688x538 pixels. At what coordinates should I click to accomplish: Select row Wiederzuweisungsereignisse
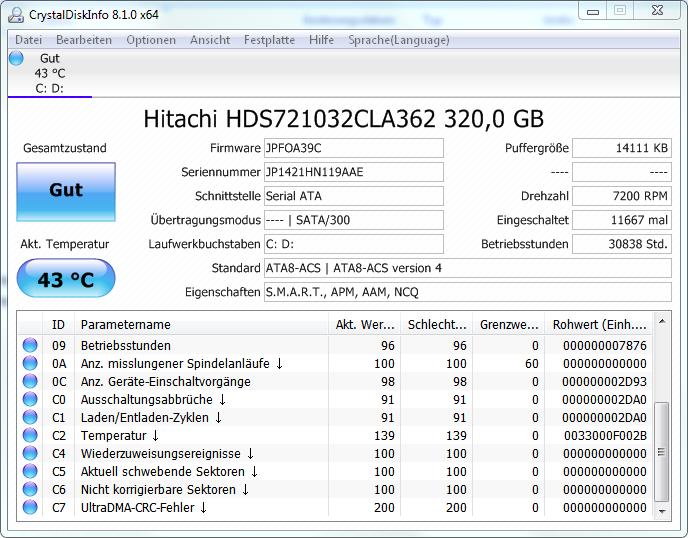(335, 453)
